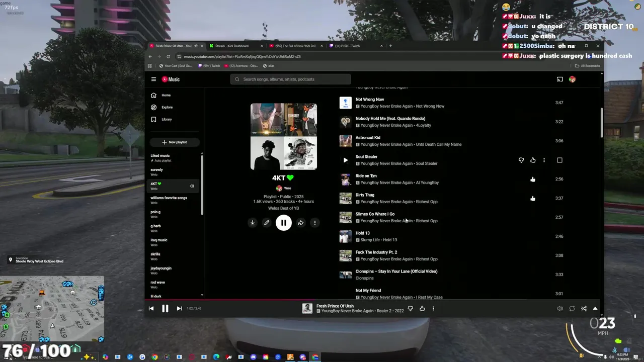Screen dimensions: 644x362
Task: Open the account avatar menu
Action: click(572, 79)
